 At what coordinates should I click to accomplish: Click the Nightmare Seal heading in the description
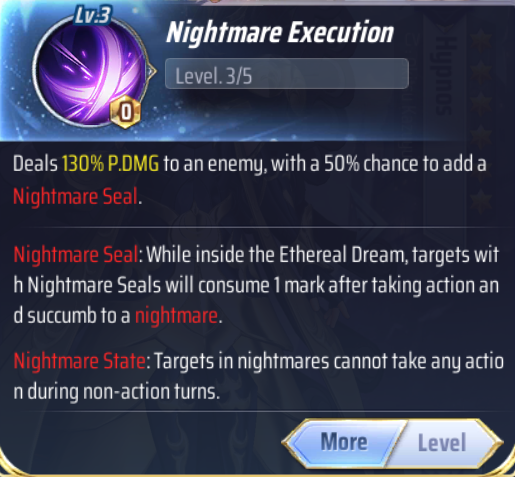pyautogui.click(x=76, y=255)
